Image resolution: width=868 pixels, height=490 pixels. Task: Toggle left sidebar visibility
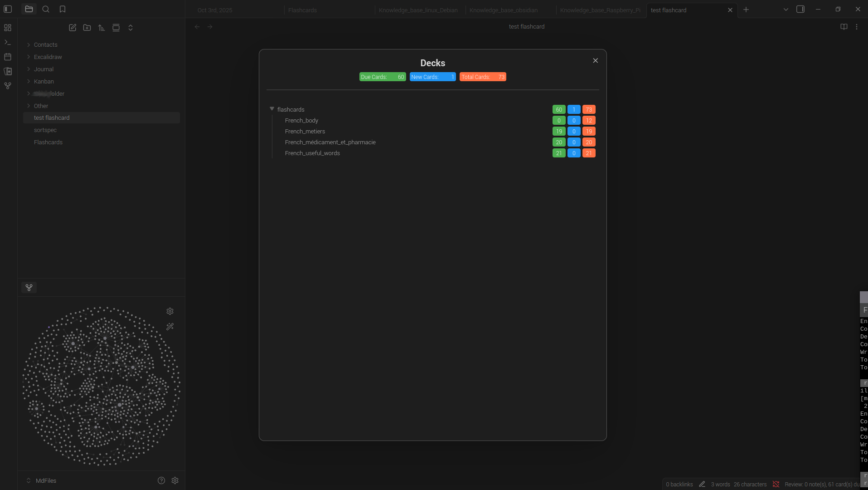(8, 9)
